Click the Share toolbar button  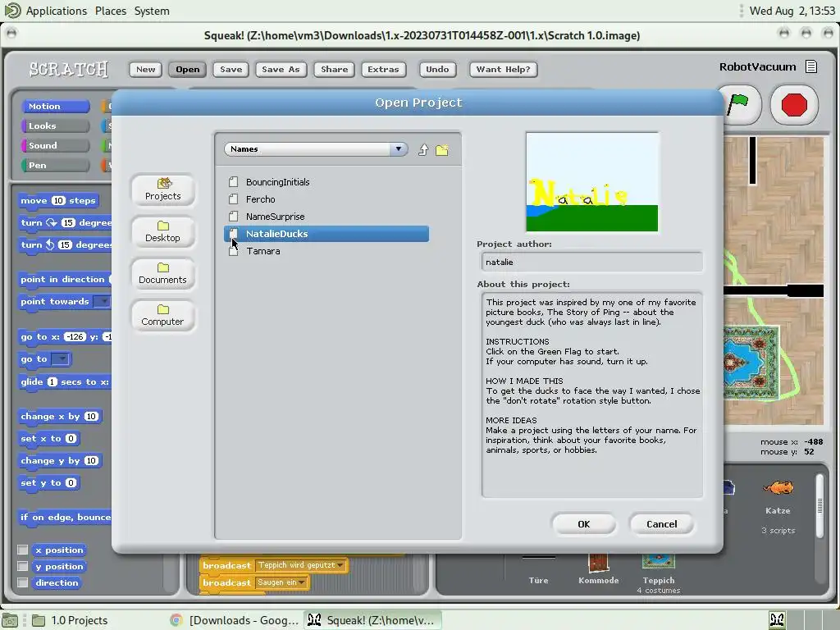pyautogui.click(x=335, y=69)
